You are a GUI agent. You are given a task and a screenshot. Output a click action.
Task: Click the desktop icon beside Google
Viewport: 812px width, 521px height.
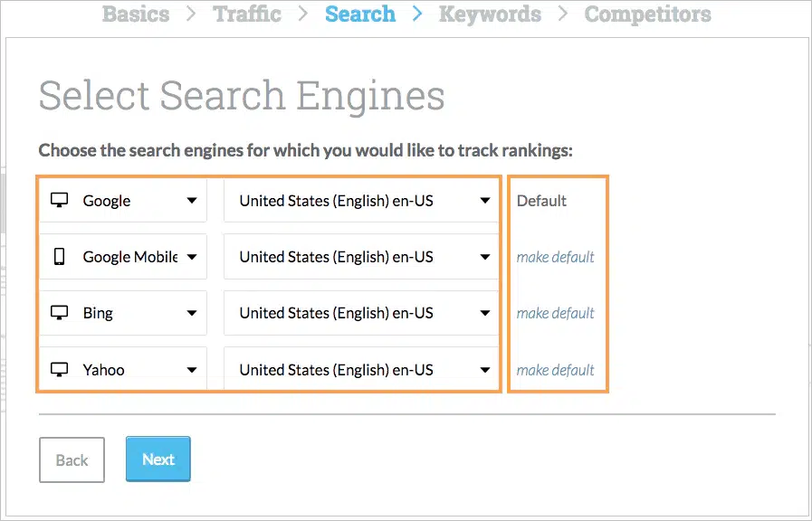click(x=59, y=200)
